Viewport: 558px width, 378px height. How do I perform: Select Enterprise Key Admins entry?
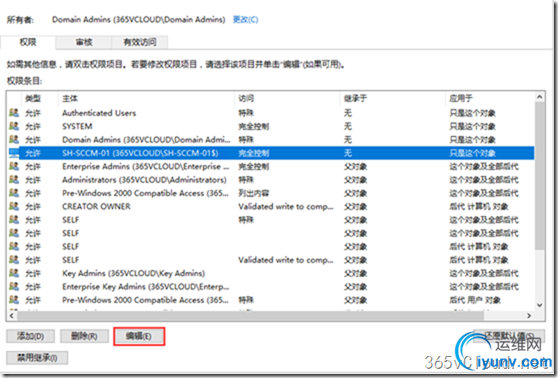point(271,287)
